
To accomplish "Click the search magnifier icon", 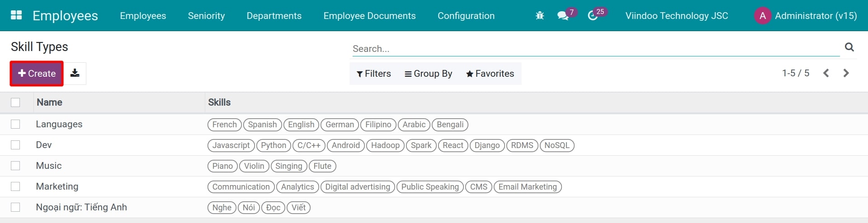I will coord(849,47).
